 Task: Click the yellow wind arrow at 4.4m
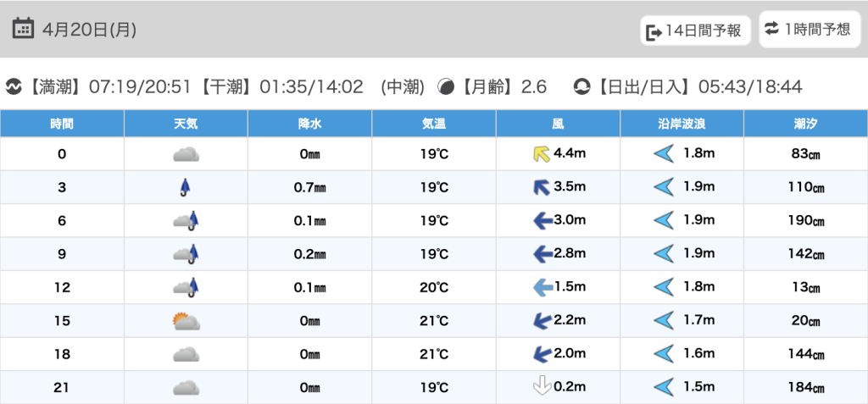[x=539, y=154]
